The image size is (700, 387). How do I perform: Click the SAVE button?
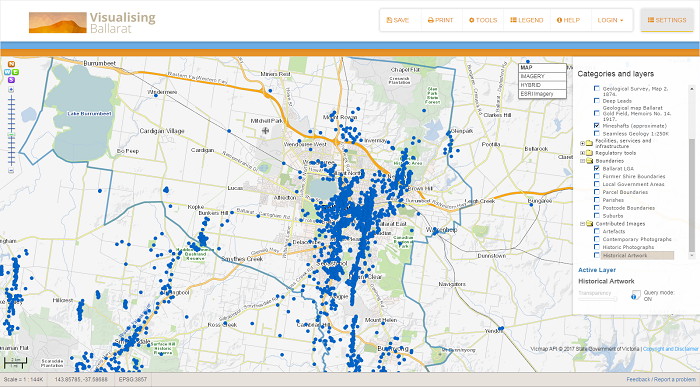coord(398,20)
